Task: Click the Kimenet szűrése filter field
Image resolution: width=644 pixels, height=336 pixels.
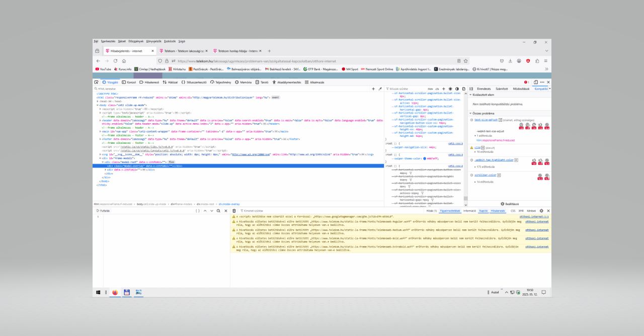Action: point(332,211)
